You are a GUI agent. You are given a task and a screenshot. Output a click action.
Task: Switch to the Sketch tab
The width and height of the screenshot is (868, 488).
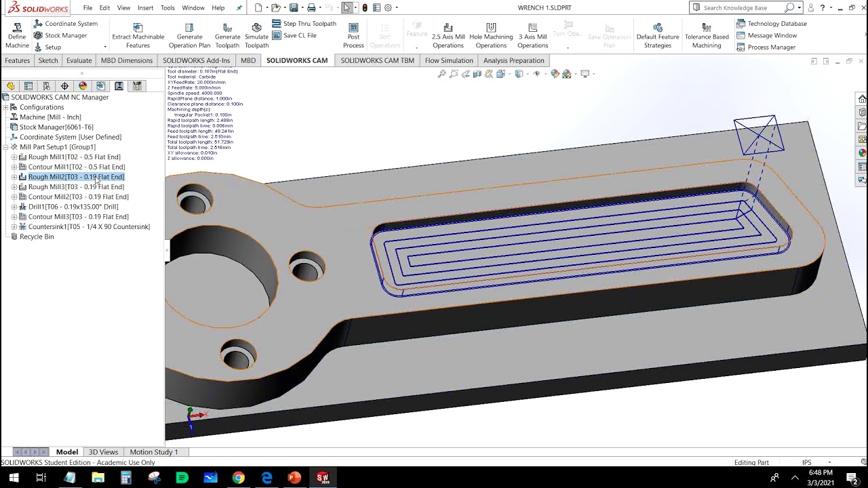tap(48, 60)
